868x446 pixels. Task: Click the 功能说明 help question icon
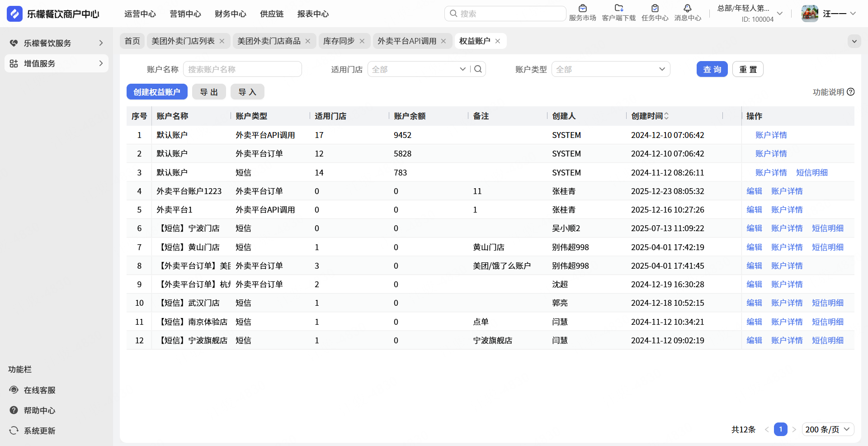pyautogui.click(x=850, y=92)
